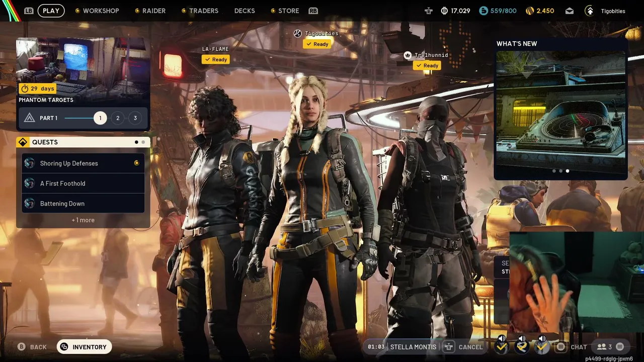
Task: Open the Inventory button
Action: [85, 347]
